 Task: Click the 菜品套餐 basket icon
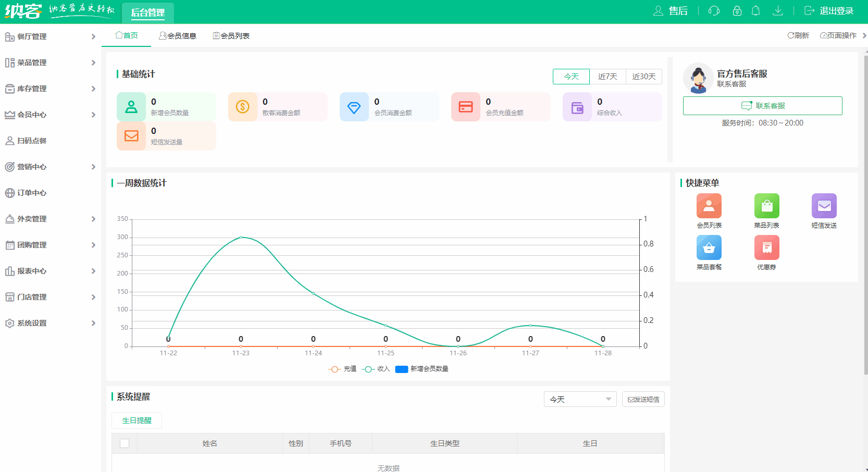[x=709, y=247]
